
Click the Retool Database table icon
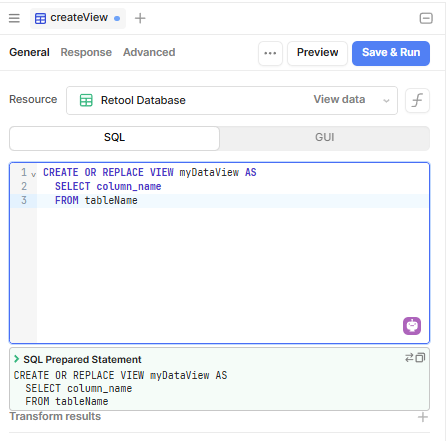click(86, 100)
